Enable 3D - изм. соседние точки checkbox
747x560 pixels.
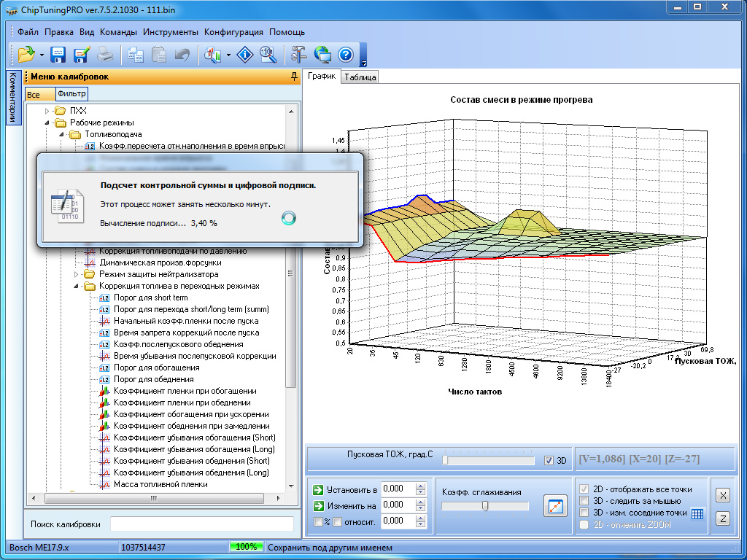584,513
